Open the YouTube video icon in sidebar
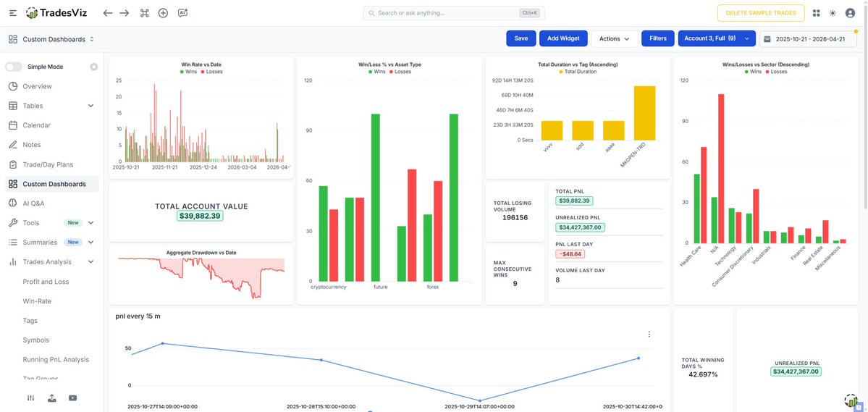This screenshot has height=412, width=868. [x=73, y=398]
